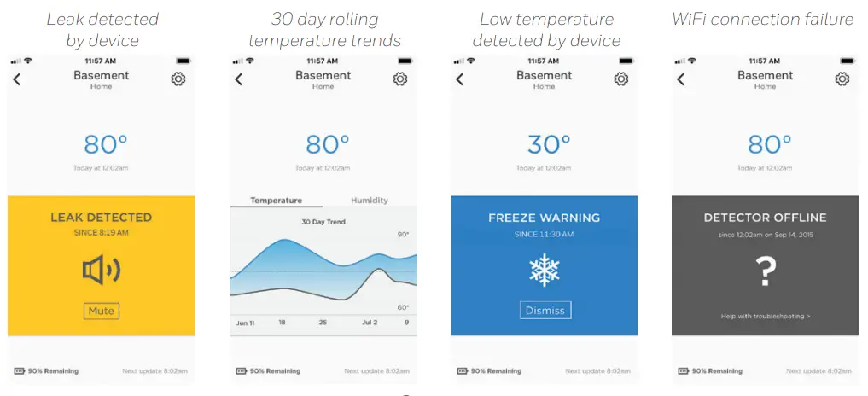Open settings gear on freeze warning screen
This screenshot has height=396, width=868.
point(620,79)
